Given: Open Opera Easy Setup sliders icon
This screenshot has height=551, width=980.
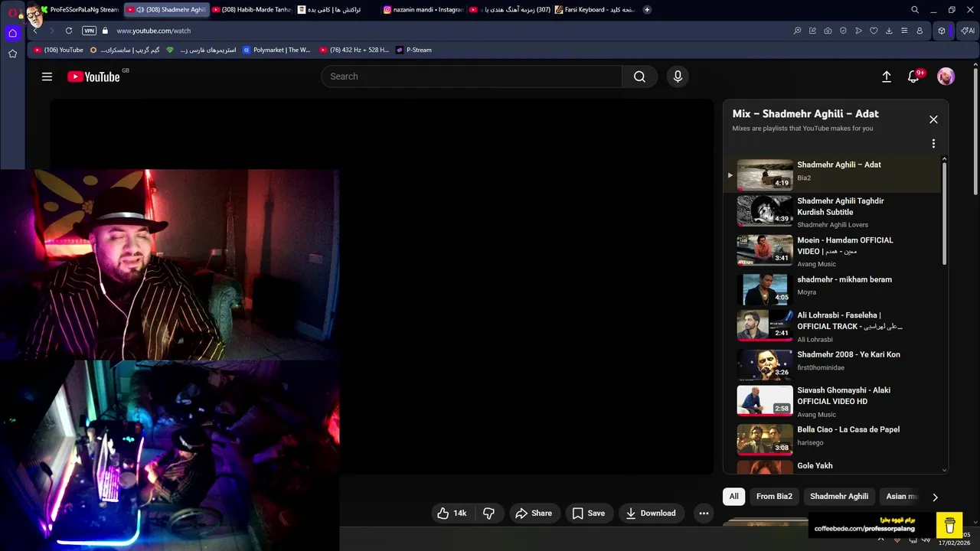Looking at the screenshot, I should pos(904,31).
